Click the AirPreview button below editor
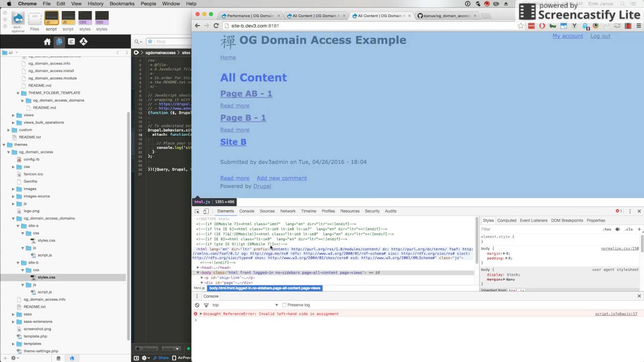Viewport: 644px width, 362px height. (x=182, y=358)
